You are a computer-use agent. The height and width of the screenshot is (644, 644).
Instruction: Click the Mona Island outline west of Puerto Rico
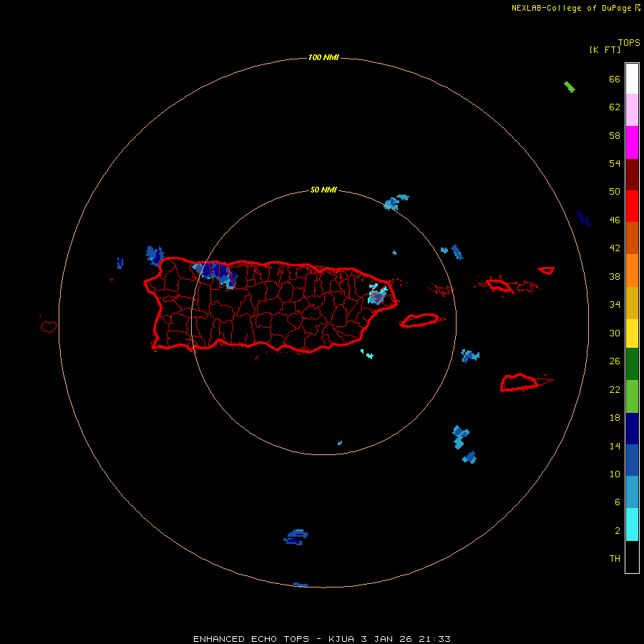point(49,326)
